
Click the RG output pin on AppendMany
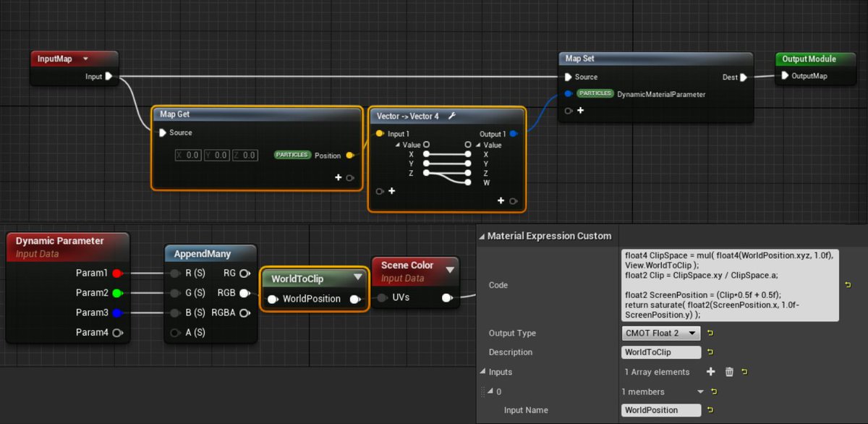coord(245,274)
